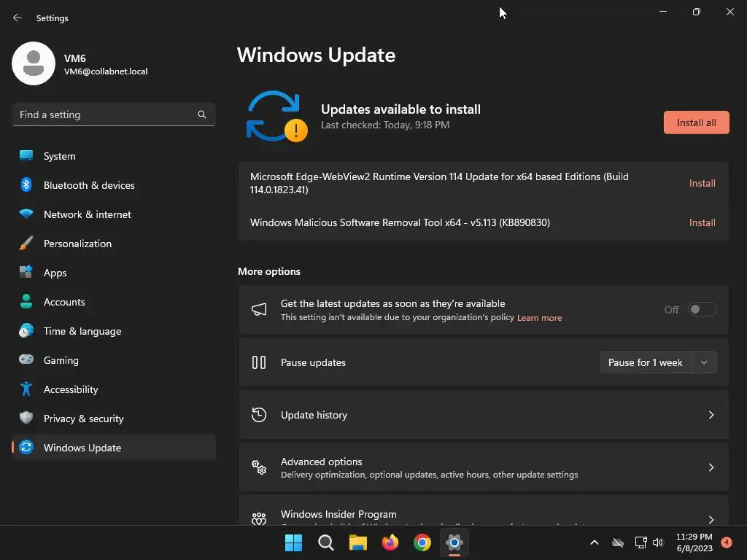The image size is (747, 560).
Task: Open Update history via its chevron
Action: click(x=711, y=415)
